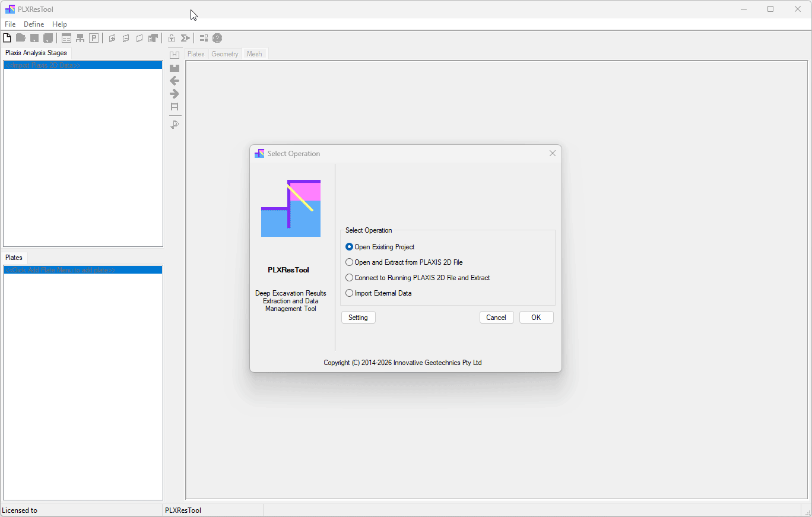
Task: Select the <<Click Add Plate Menu>> row
Action: click(83, 270)
